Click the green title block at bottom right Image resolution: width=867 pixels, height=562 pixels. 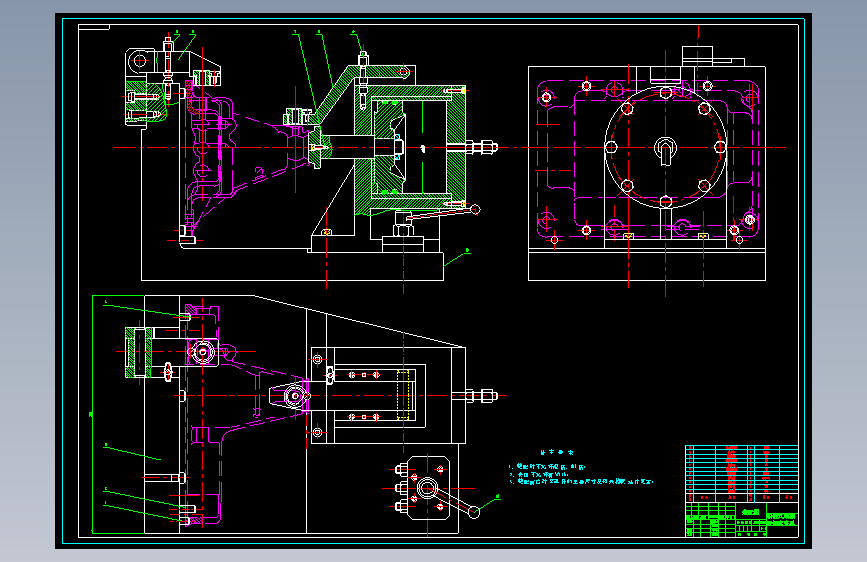click(x=741, y=519)
